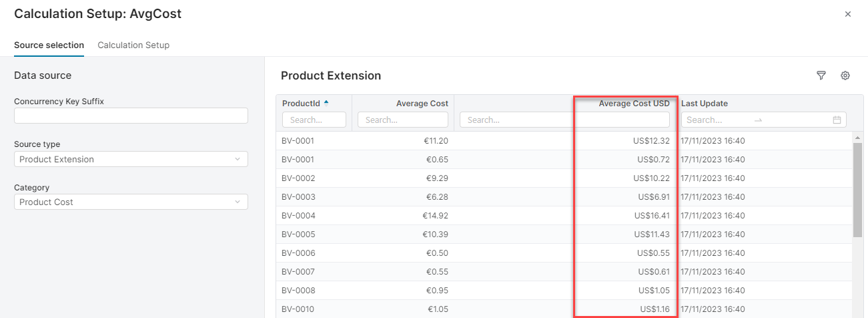Focus the ProductId search box

point(314,120)
